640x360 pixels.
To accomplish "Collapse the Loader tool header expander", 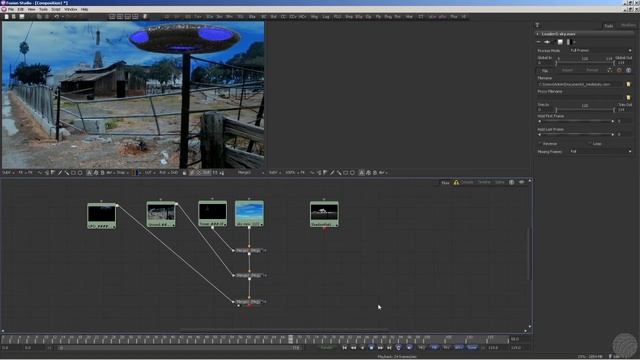I will pyautogui.click(x=538, y=34).
